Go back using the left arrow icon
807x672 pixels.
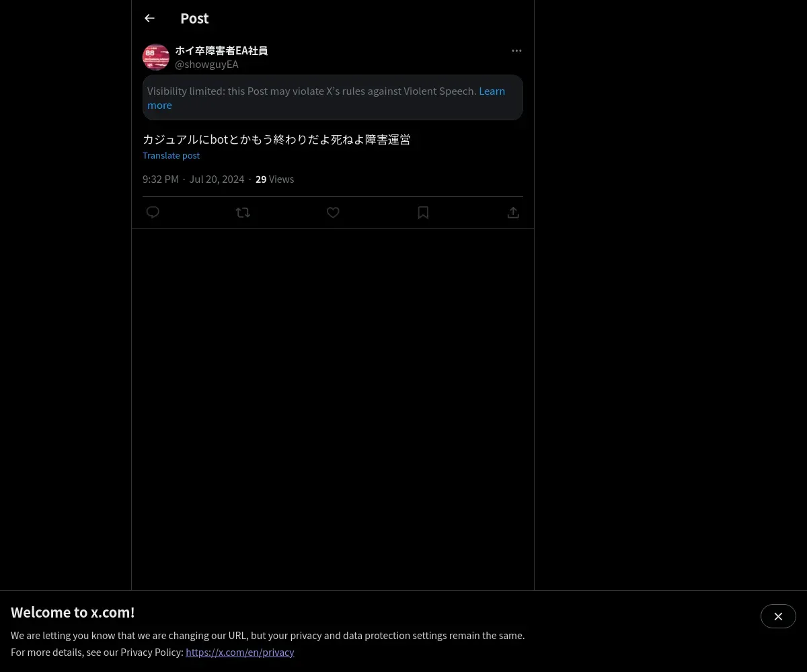pos(150,19)
